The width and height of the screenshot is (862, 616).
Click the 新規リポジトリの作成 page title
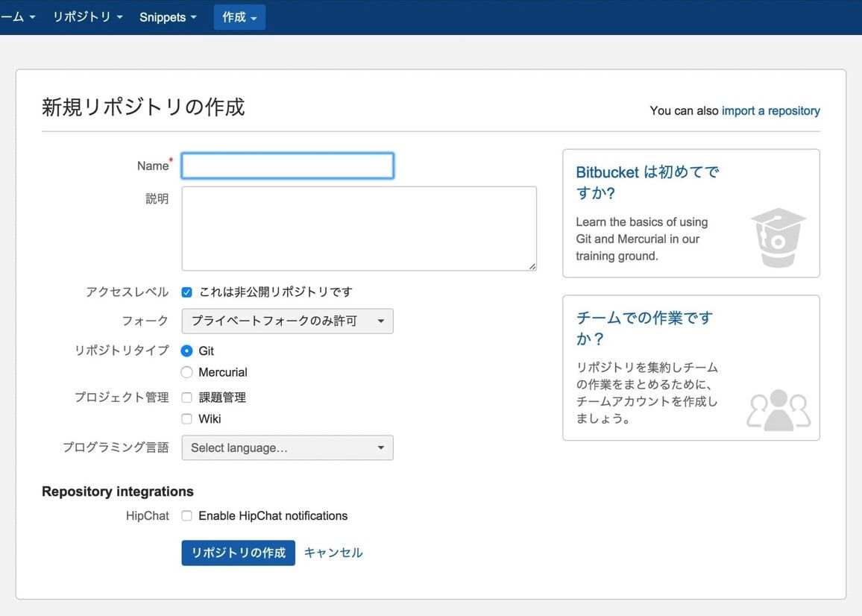143,107
